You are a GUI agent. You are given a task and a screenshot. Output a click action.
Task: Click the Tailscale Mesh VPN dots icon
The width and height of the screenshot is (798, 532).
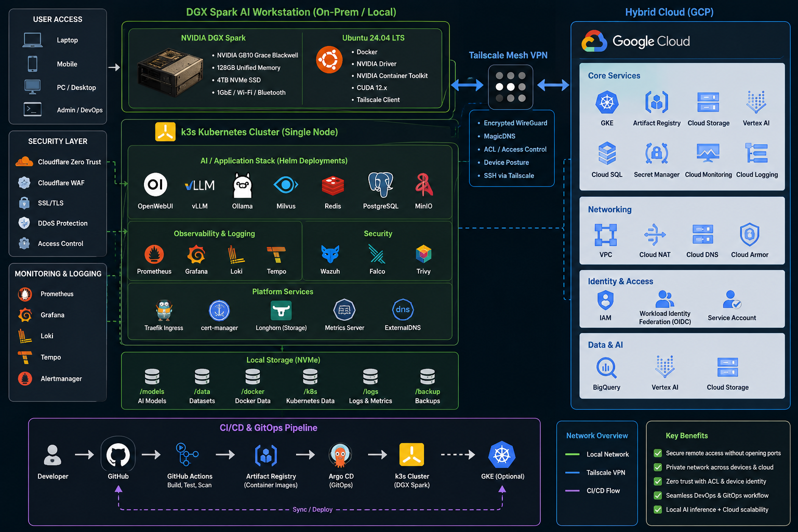pyautogui.click(x=511, y=87)
